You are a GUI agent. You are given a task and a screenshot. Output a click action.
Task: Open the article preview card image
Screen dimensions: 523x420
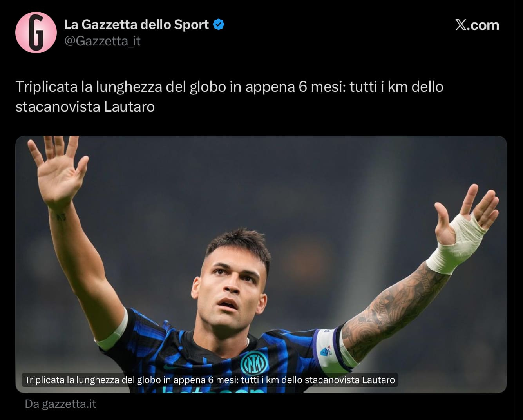261,264
